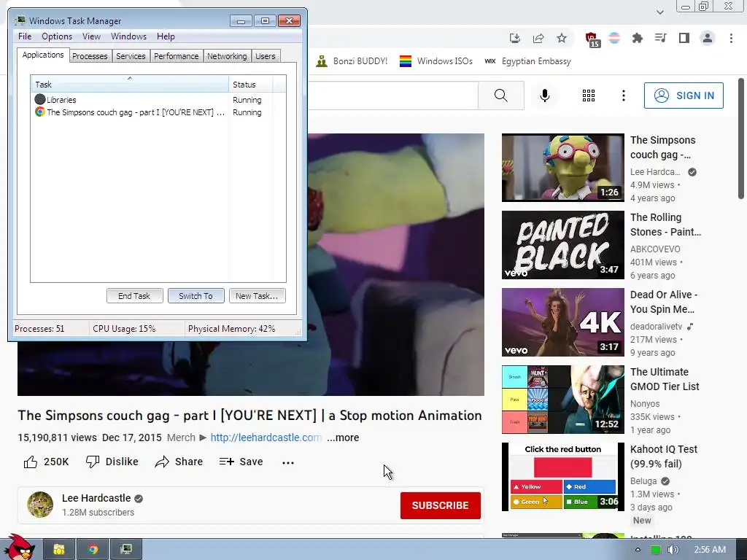Click the Share arrow button

click(x=179, y=462)
